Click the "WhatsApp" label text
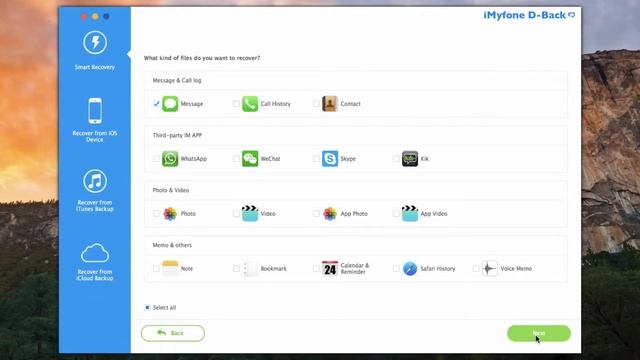640x360 pixels. tap(193, 159)
